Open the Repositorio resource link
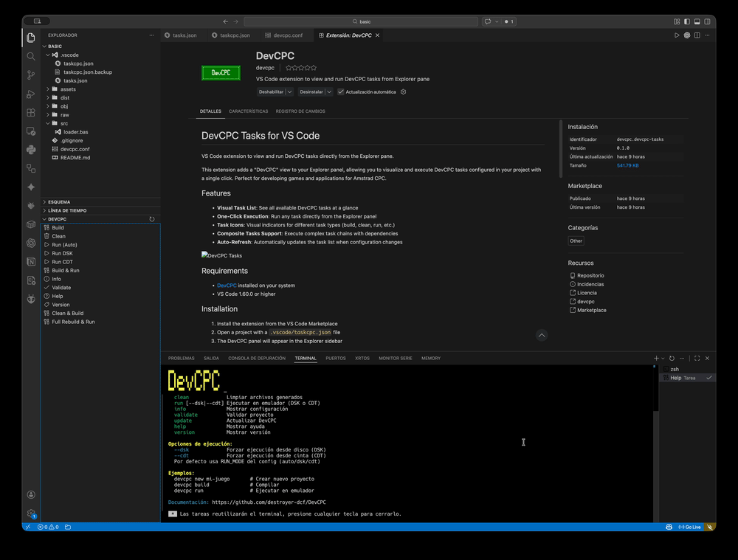738x560 pixels. point(590,276)
